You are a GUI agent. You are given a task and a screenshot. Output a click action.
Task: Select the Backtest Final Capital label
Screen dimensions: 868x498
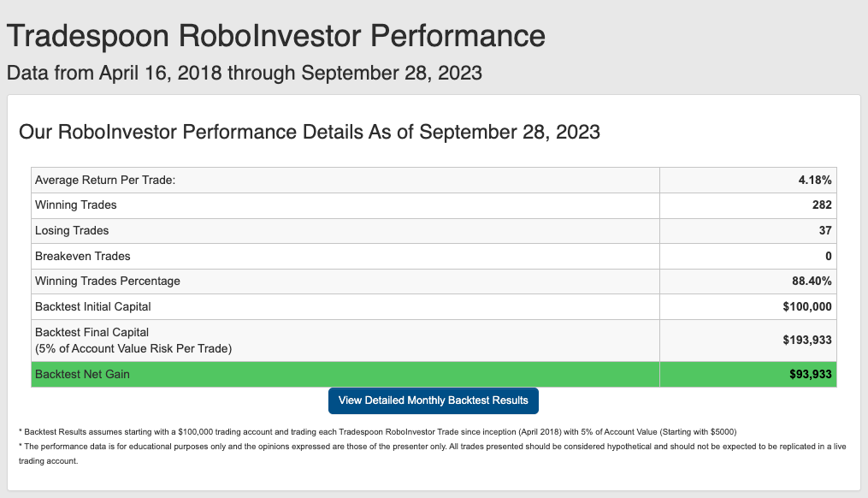92,332
